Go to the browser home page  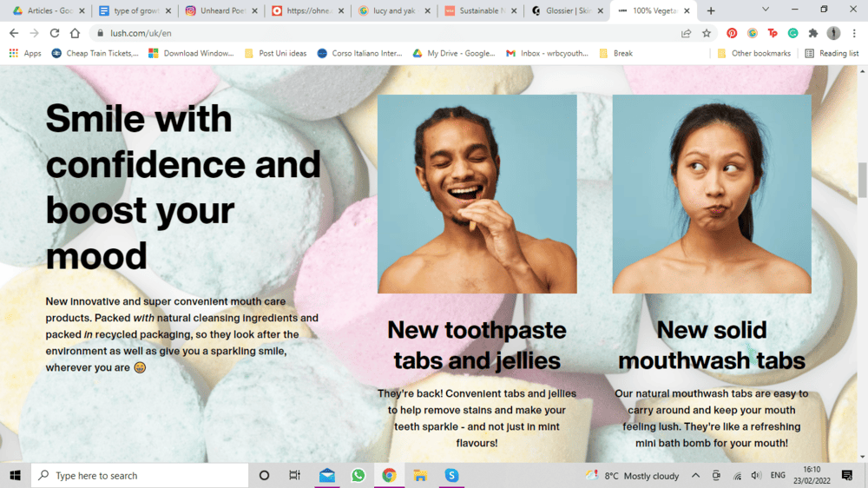coord(76,33)
